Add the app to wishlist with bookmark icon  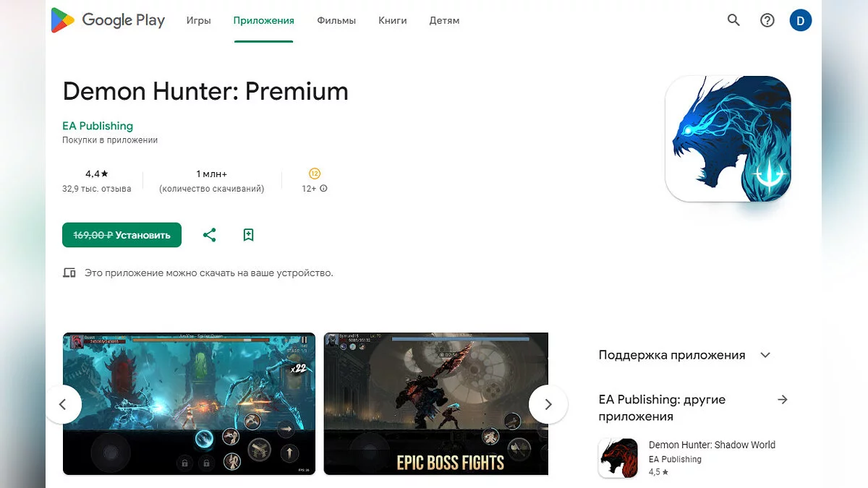pyautogui.click(x=248, y=235)
